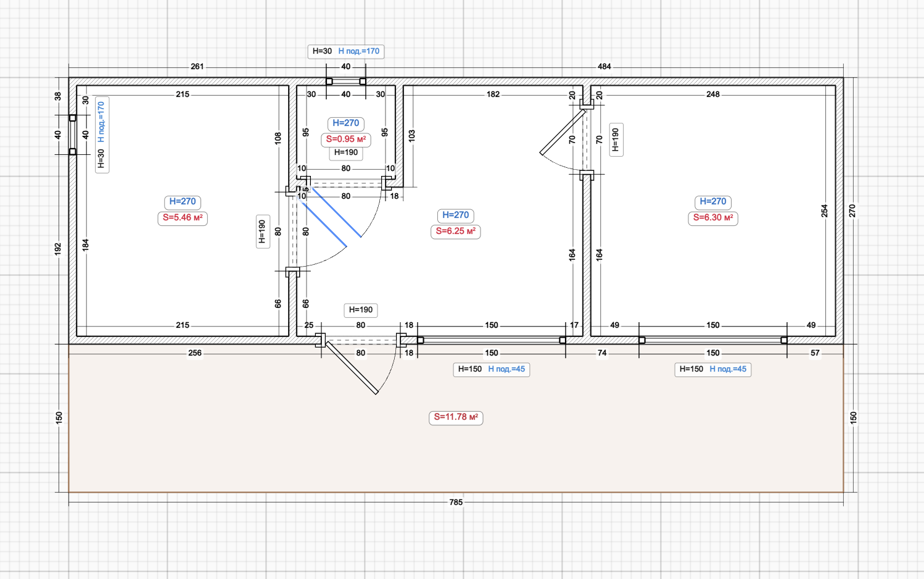
Task: Select the S=5.46 м² area label
Action: [x=183, y=218]
